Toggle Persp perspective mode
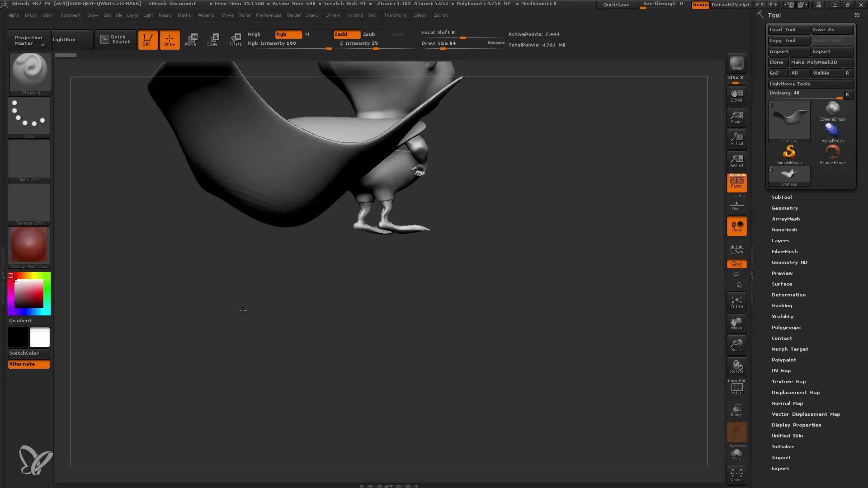Screen dimensions: 868x488 [x=736, y=183]
